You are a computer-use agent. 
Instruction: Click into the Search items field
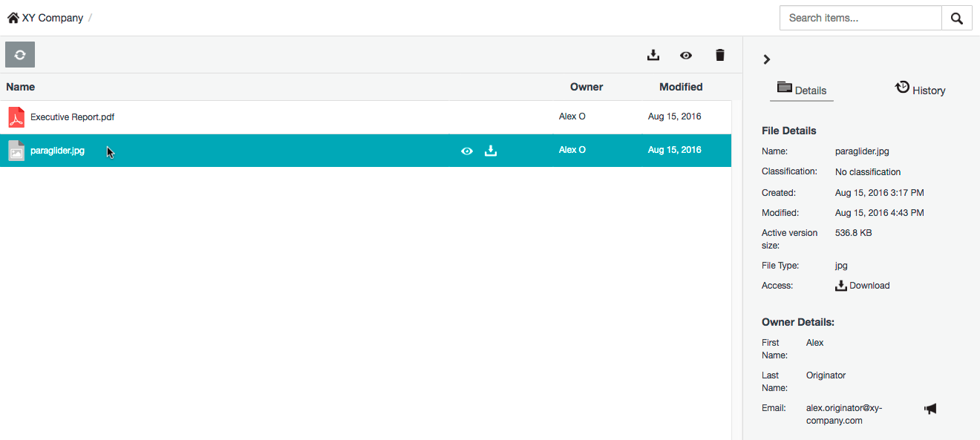click(x=860, y=19)
